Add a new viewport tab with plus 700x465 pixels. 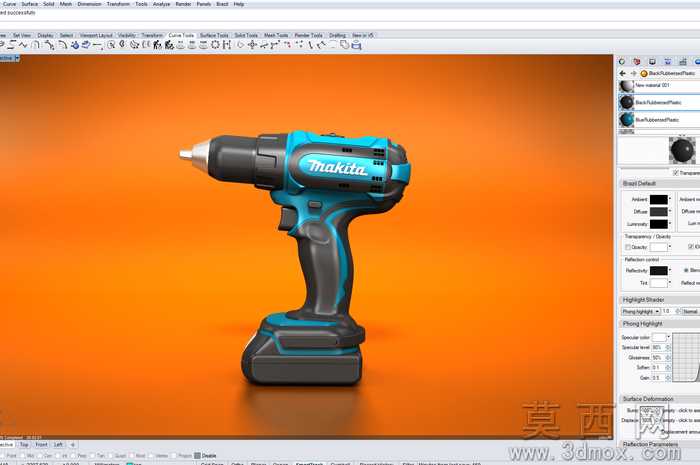[72, 445]
